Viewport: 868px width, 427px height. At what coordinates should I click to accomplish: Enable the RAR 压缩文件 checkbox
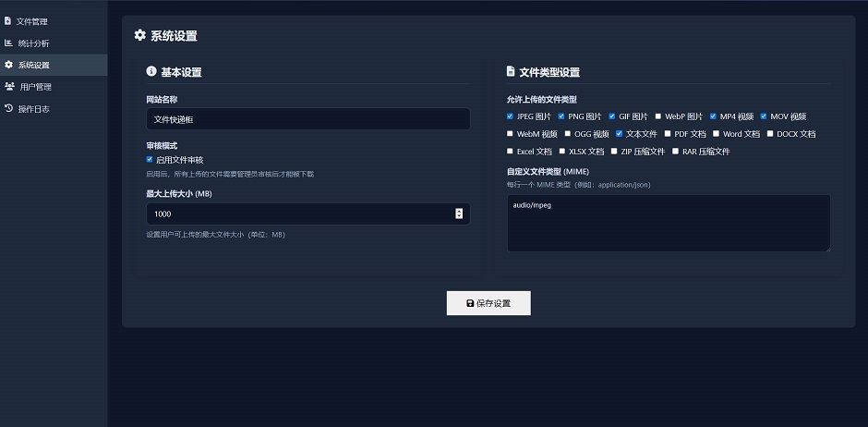(676, 151)
